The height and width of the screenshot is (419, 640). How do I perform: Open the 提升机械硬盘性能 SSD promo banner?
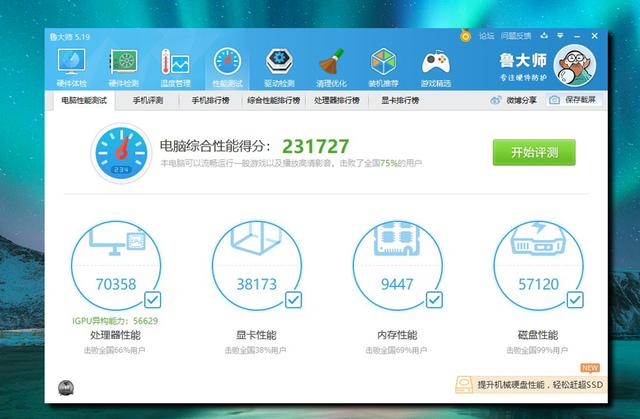[530, 385]
